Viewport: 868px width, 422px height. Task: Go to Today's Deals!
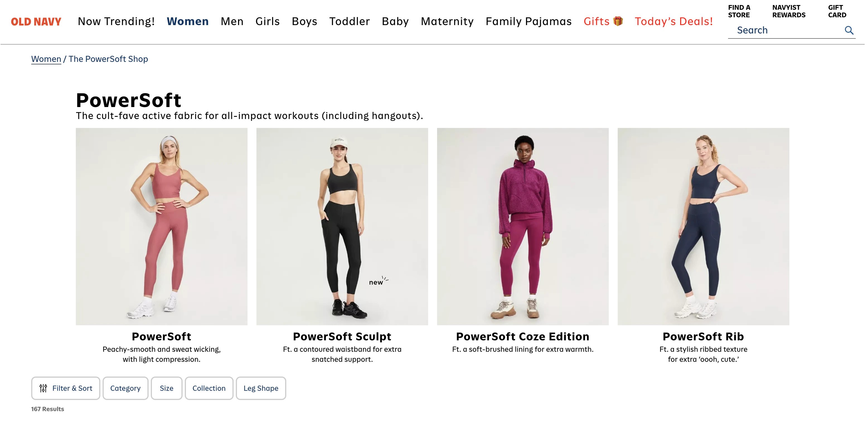(673, 21)
